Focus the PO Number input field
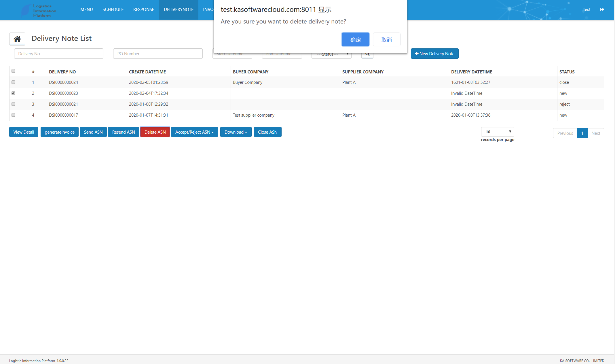Image resolution: width=615 pixels, height=364 pixels. click(x=158, y=54)
